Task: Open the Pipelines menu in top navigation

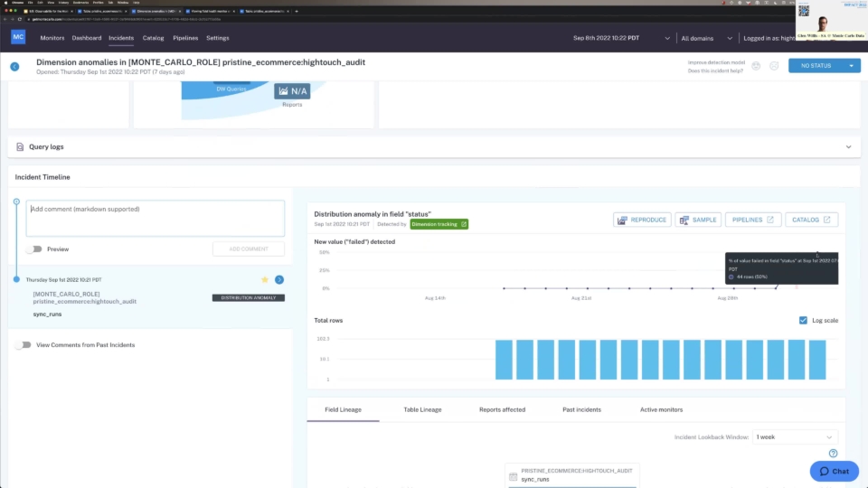Action: coord(185,38)
